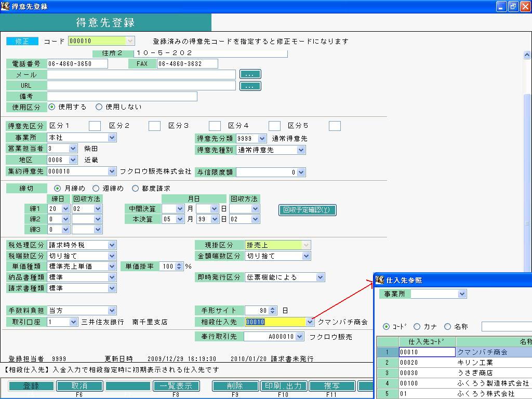
Task: Click the 回収予定確認(Y) button
Action: [x=307, y=210]
